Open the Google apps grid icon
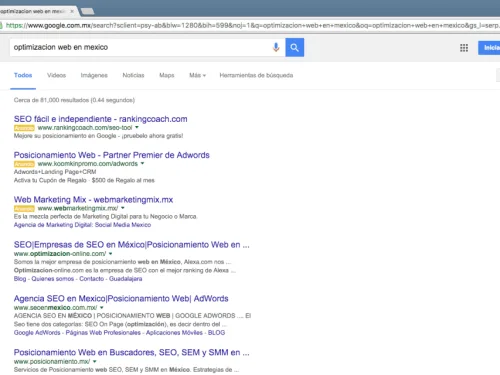The image size is (500, 375). point(464,48)
